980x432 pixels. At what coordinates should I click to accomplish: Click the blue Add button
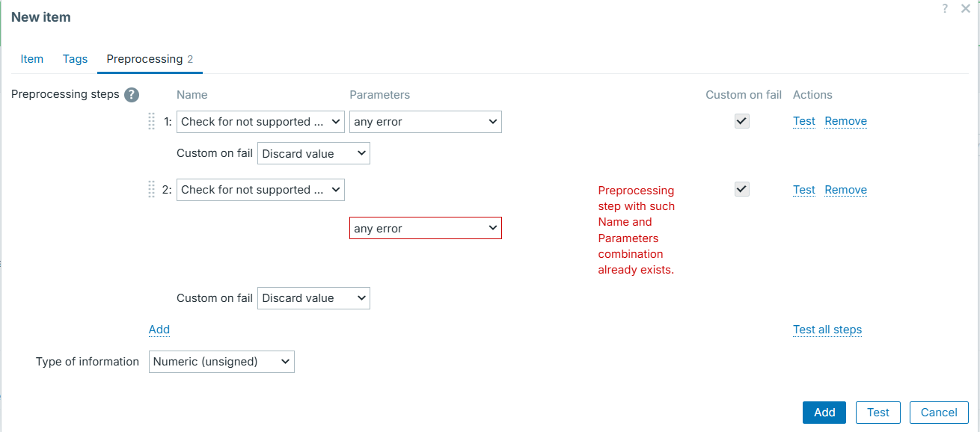pos(824,413)
